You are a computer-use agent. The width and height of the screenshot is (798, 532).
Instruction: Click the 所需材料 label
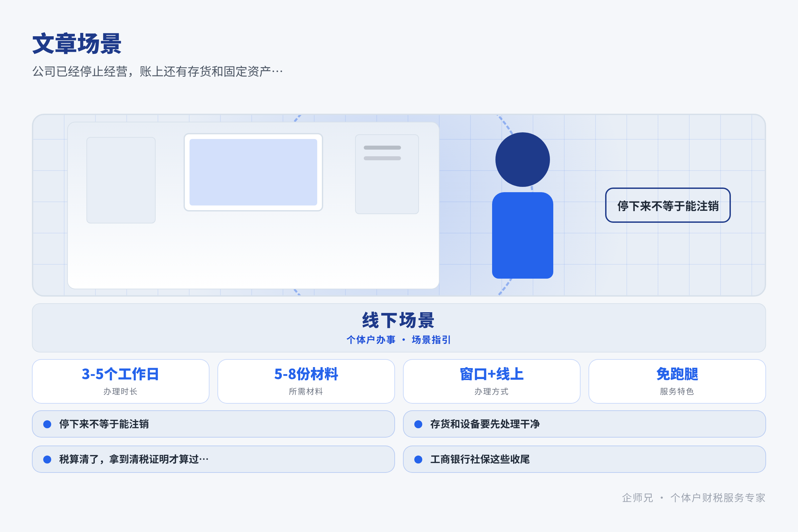(x=306, y=392)
